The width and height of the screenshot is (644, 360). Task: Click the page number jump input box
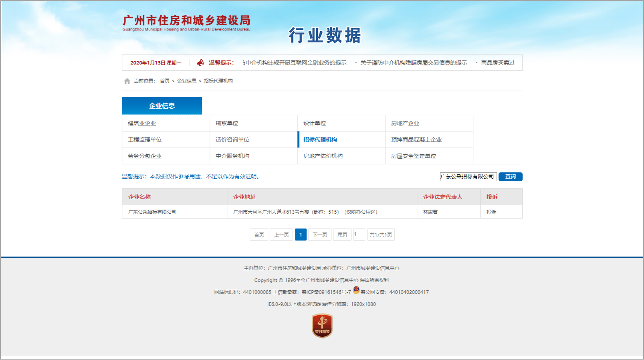coord(359,235)
